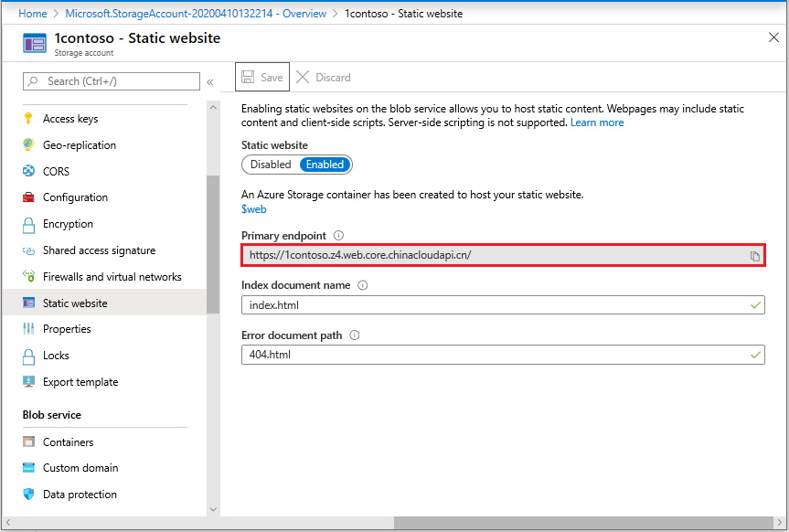Open Encryption using the lock icon
This screenshot has height=532, width=789.
point(30,224)
